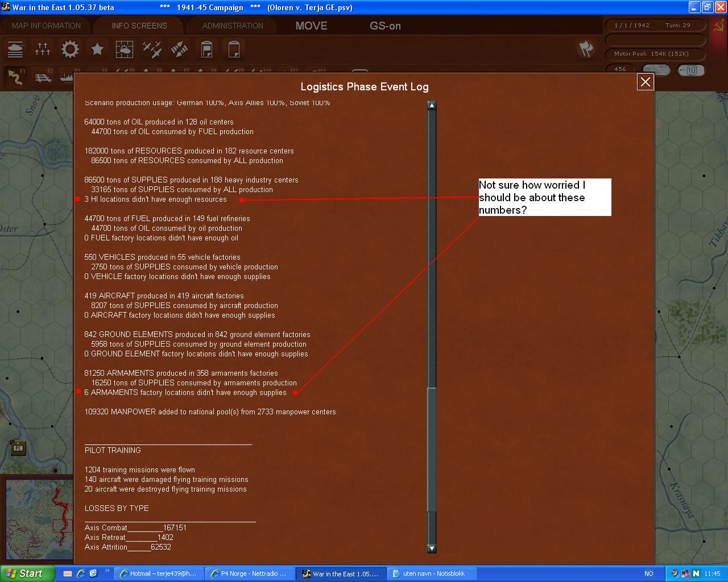Screen dimensions: 728x582
Task: Open the order of battle tank icon
Action: click(15, 49)
